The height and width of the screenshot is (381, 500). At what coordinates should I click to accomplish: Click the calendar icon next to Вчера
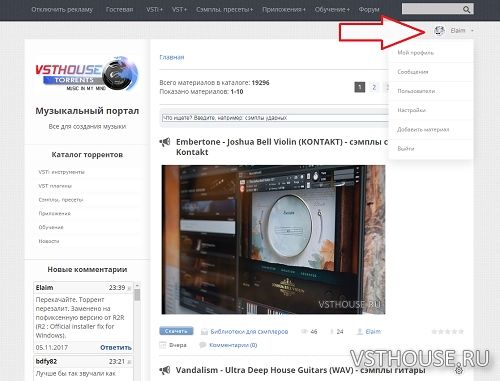pos(163,345)
